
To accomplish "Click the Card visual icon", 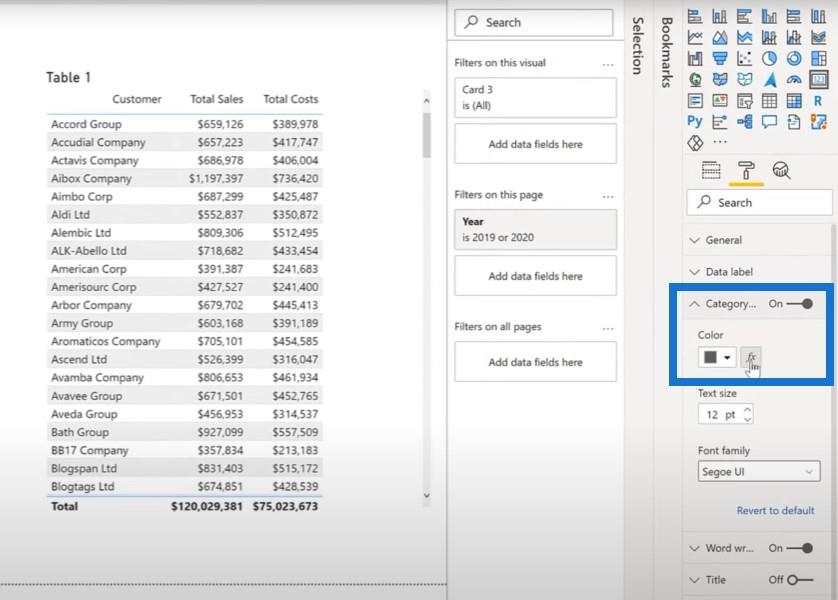I will pyautogui.click(x=818, y=80).
